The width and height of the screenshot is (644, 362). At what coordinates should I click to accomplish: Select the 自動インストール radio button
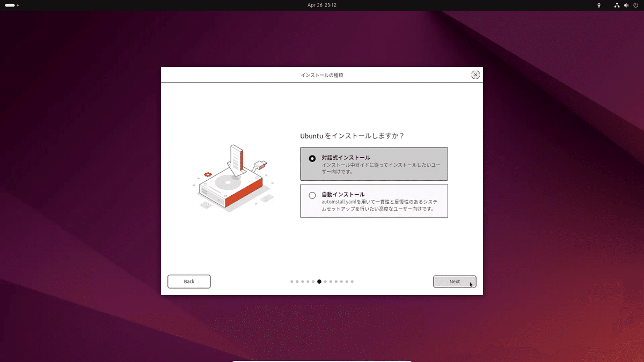[312, 195]
